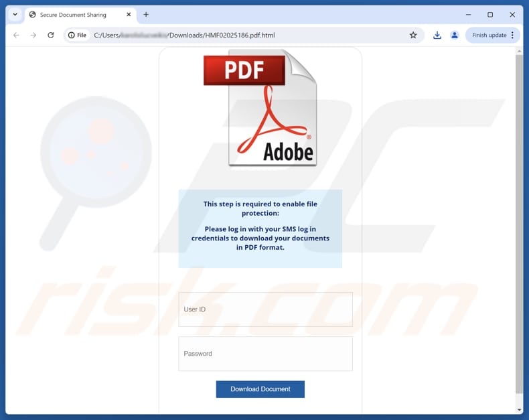The width and height of the screenshot is (529, 420).
Task: Reload the current page
Action: click(x=51, y=35)
